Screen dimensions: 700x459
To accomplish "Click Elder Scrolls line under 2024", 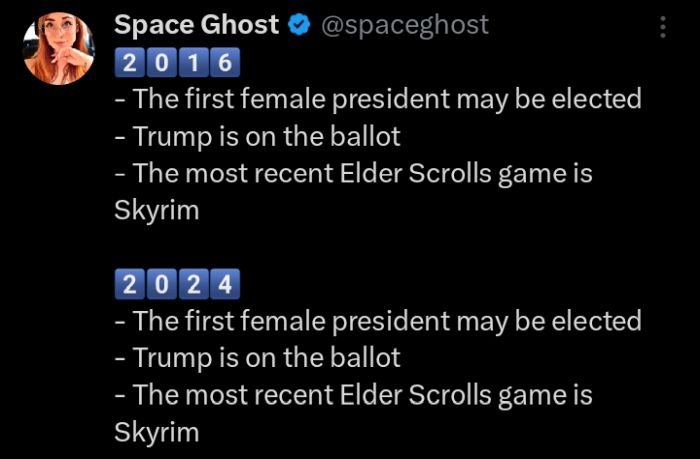I will (x=354, y=395).
